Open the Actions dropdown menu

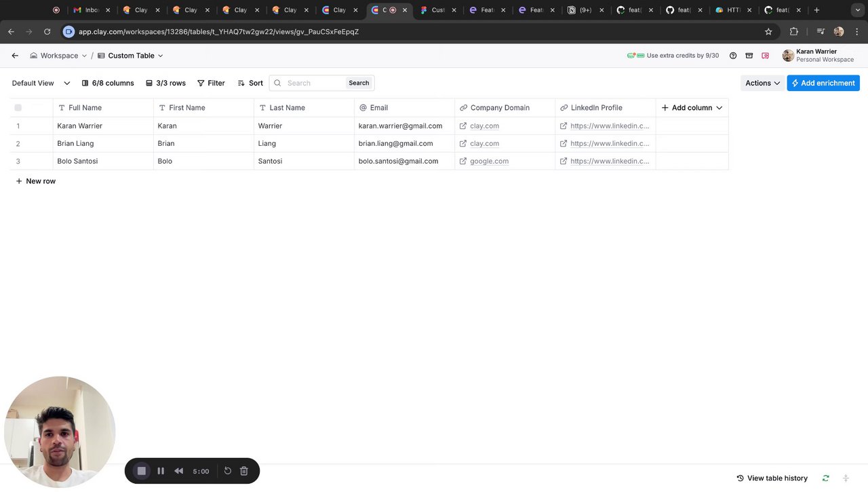coord(762,83)
